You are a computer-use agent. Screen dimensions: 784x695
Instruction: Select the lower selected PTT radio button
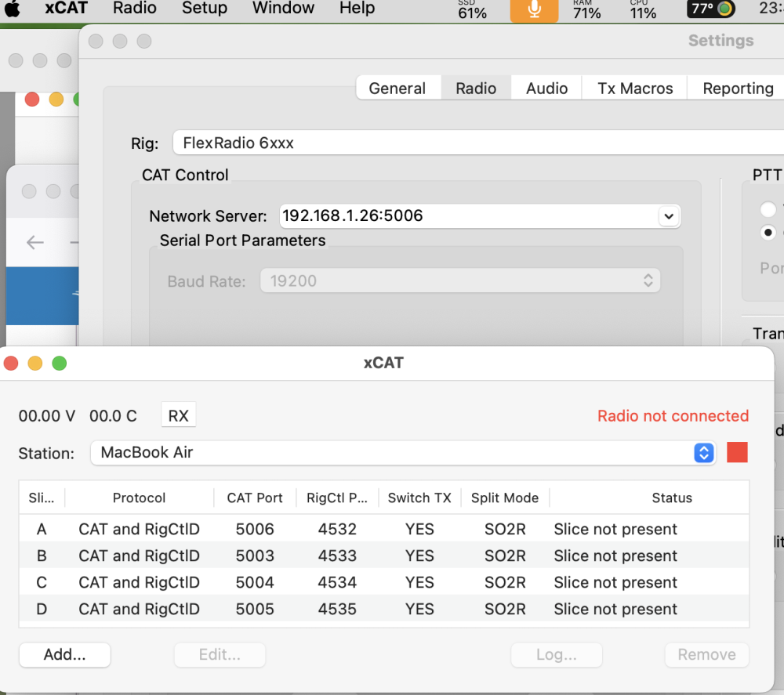768,233
